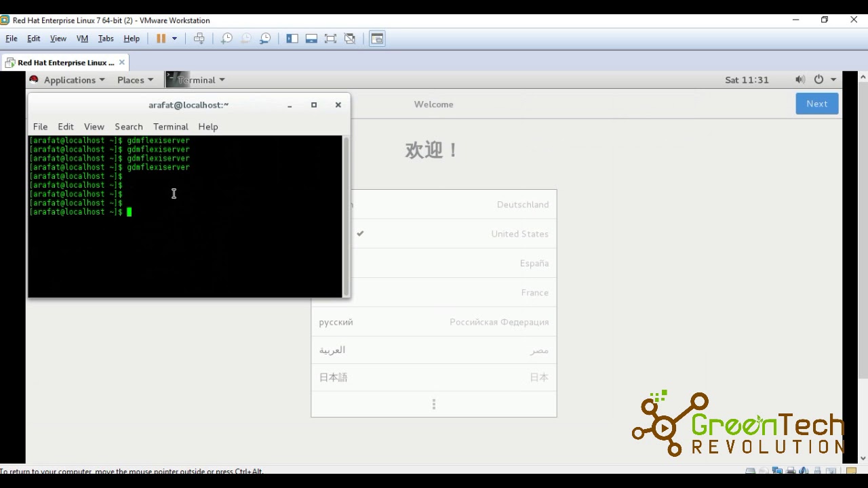The width and height of the screenshot is (868, 488).
Task: Open the terminal window's Help menu
Action: point(208,127)
